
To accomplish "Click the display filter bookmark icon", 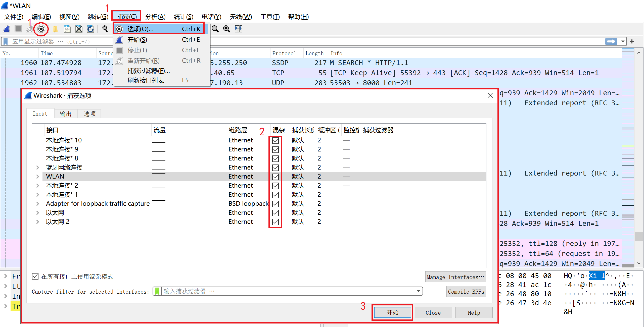I will tap(6, 41).
